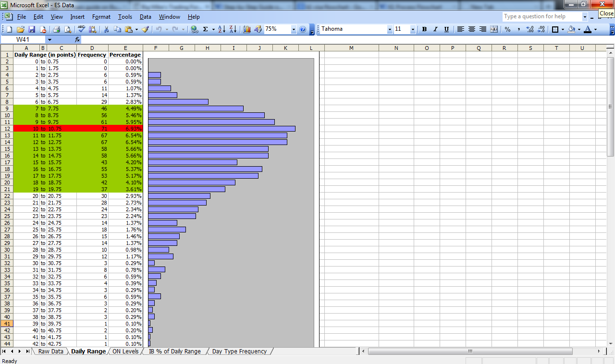Open the Zoom 75% dropdown

(x=294, y=29)
